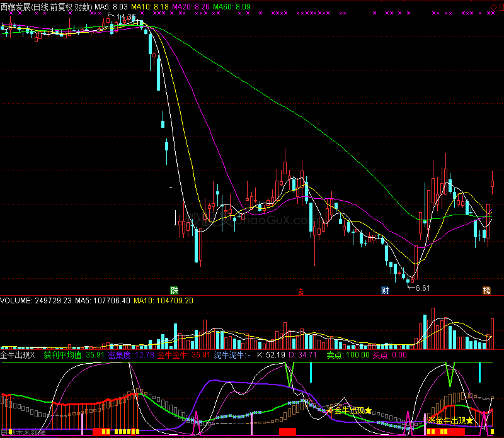Click the green 跌 event marker
504x438 pixels.
(174, 291)
